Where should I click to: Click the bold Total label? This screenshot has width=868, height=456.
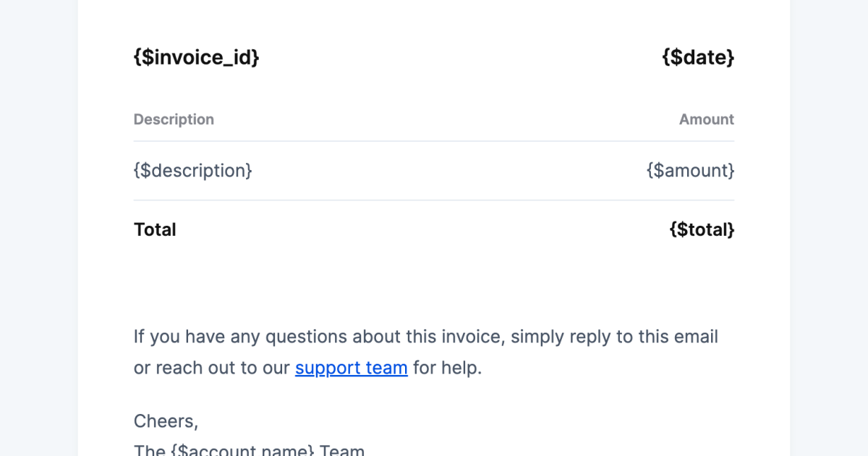tap(155, 229)
